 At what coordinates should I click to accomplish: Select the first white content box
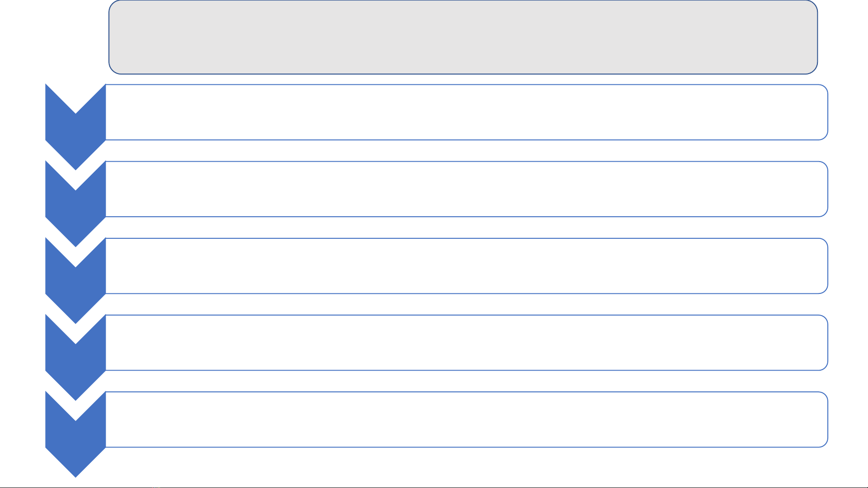(x=467, y=112)
